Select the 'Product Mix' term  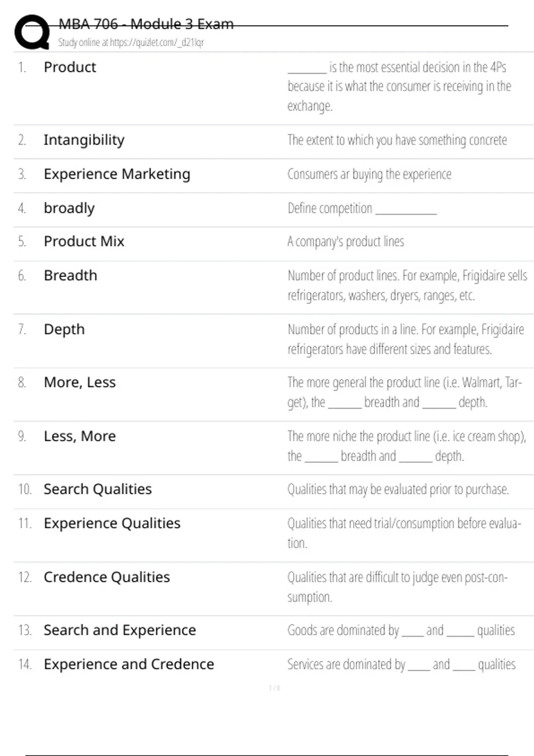[84, 241]
